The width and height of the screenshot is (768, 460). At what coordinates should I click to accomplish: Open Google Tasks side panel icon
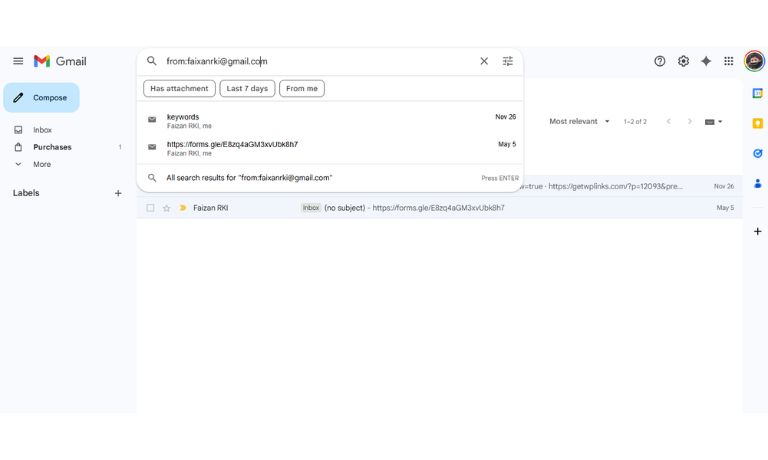tap(757, 153)
